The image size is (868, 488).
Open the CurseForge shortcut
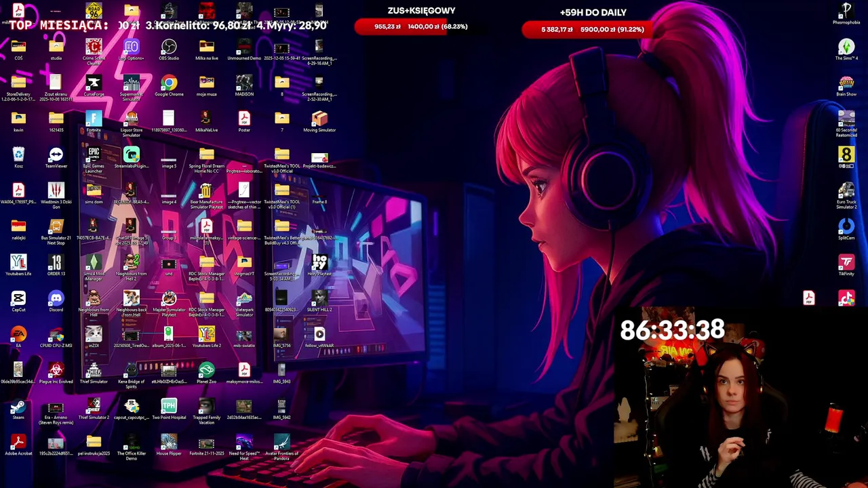point(94,85)
